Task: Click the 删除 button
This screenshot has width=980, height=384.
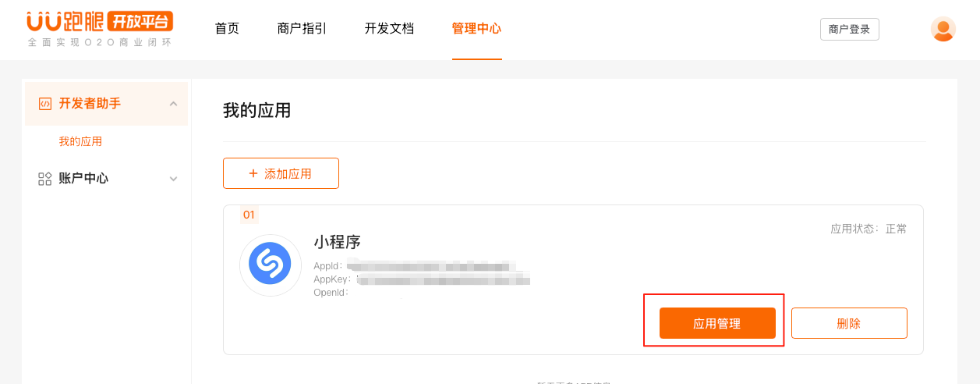Action: point(849,323)
